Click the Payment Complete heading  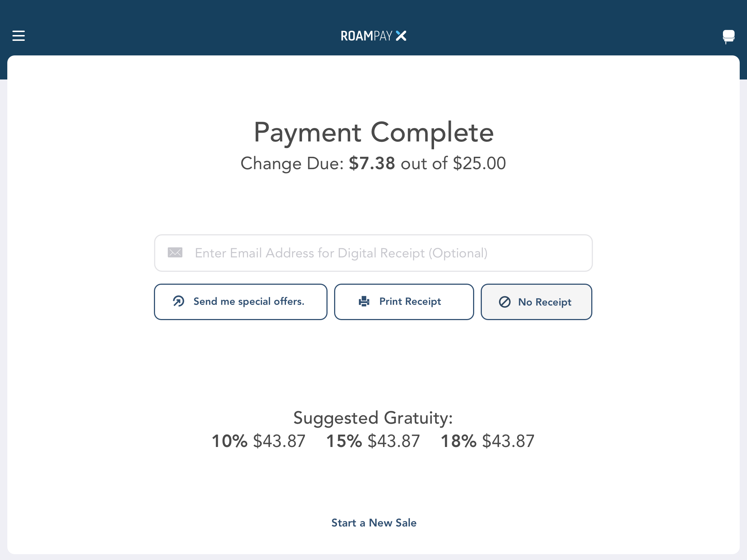373,132
